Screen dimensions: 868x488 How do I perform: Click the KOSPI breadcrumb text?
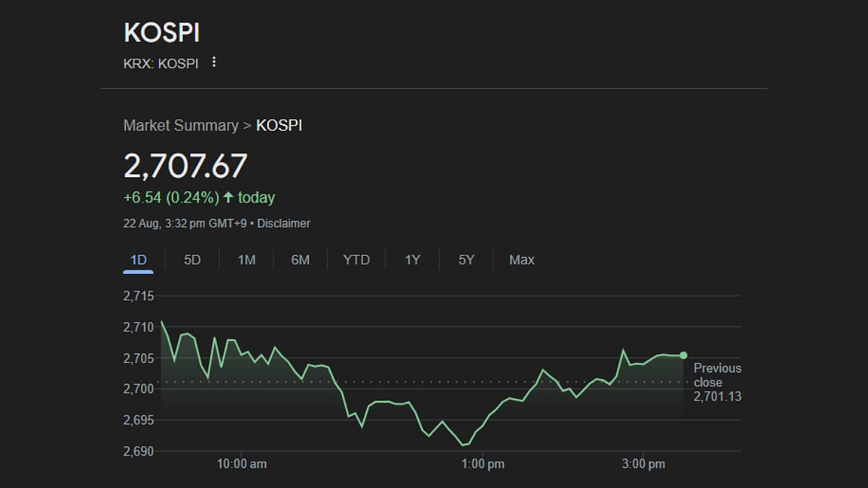click(279, 126)
